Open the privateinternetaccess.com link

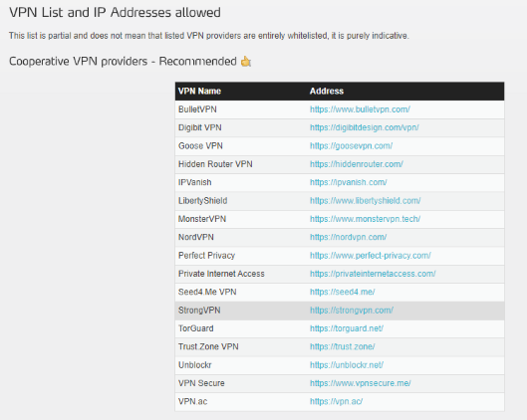click(x=373, y=274)
